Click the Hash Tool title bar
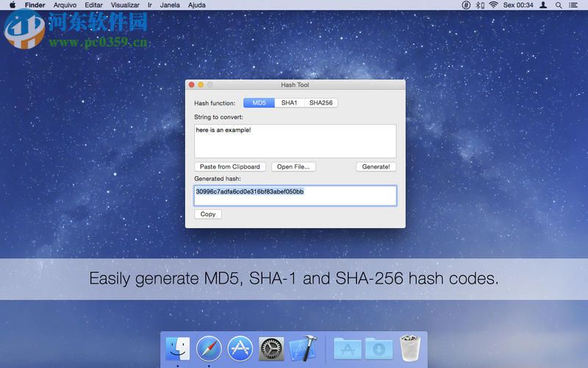The height and width of the screenshot is (368, 588). (x=295, y=85)
